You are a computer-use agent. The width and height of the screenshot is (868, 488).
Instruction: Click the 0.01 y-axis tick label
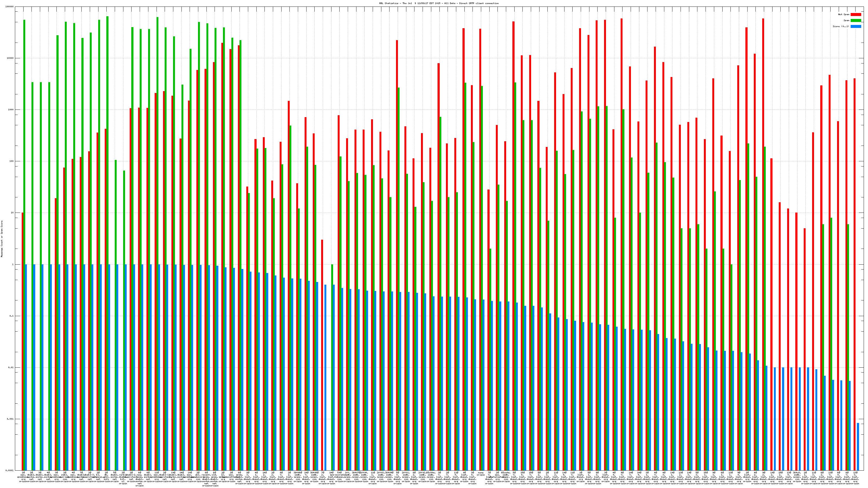[x=11, y=368]
